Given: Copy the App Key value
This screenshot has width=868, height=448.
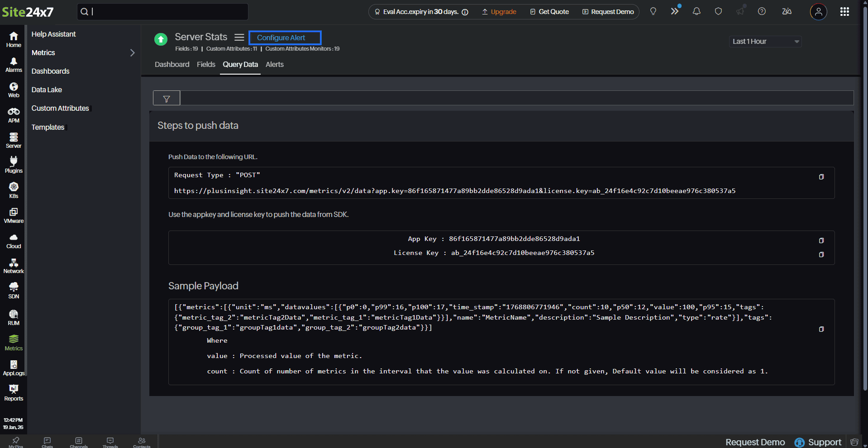Looking at the screenshot, I should pos(821,241).
